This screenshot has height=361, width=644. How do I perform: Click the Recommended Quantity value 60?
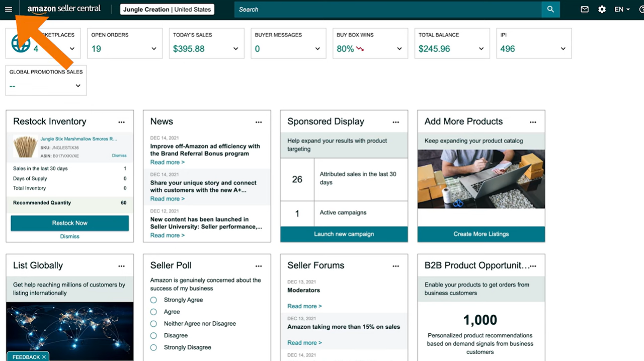coord(124,203)
